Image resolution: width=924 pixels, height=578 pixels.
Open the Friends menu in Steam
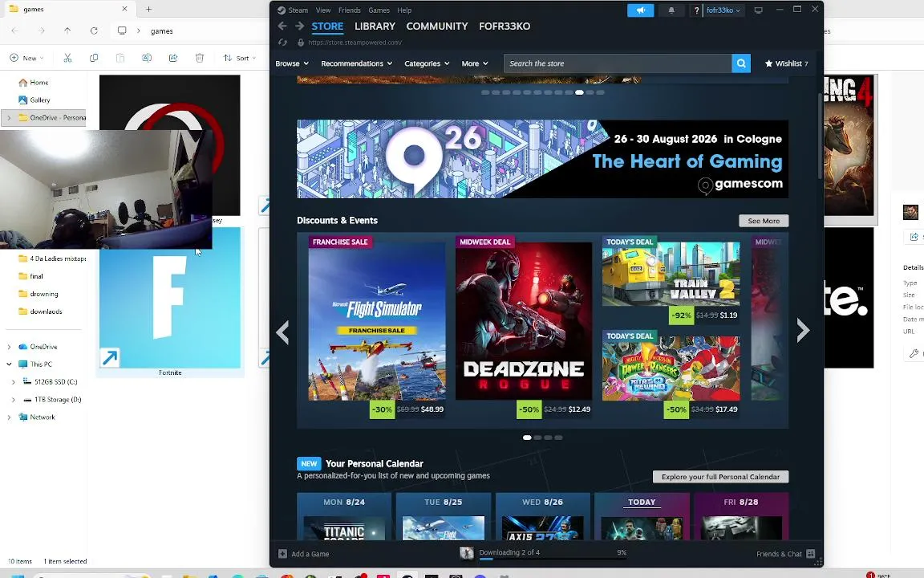point(350,10)
